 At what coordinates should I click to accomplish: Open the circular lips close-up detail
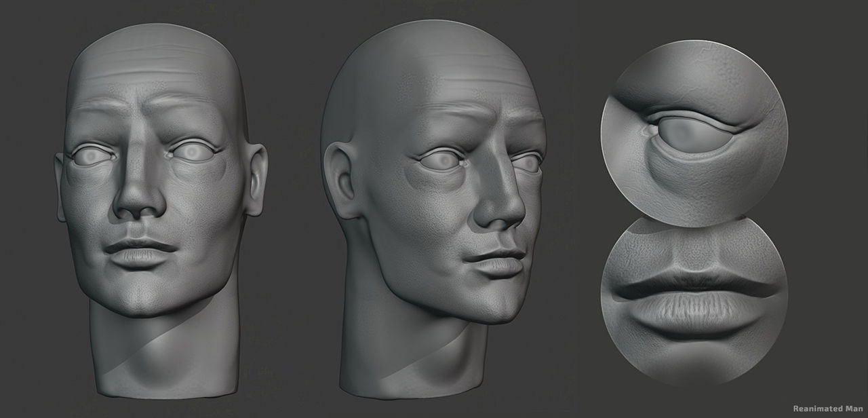pyautogui.click(x=694, y=301)
